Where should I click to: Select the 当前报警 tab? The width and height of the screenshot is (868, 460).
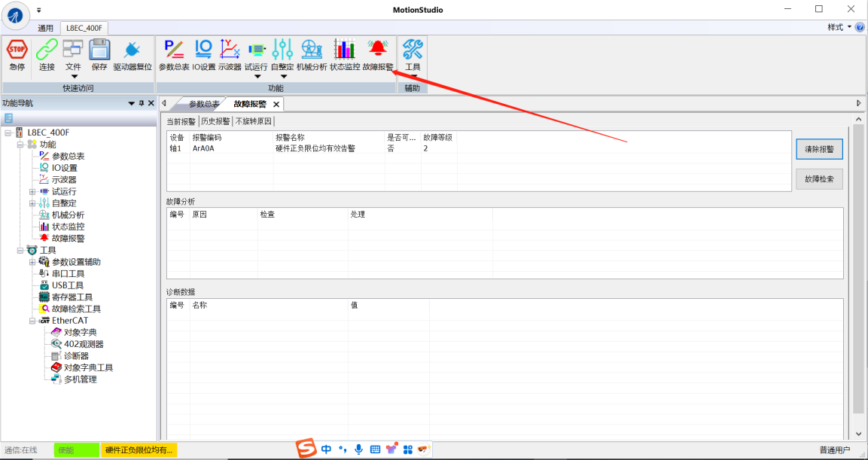(x=181, y=121)
